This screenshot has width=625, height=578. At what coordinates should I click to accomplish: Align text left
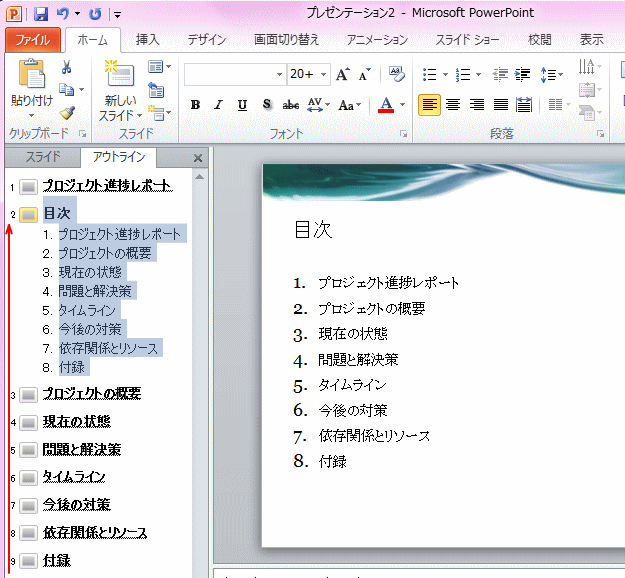pyautogui.click(x=429, y=105)
